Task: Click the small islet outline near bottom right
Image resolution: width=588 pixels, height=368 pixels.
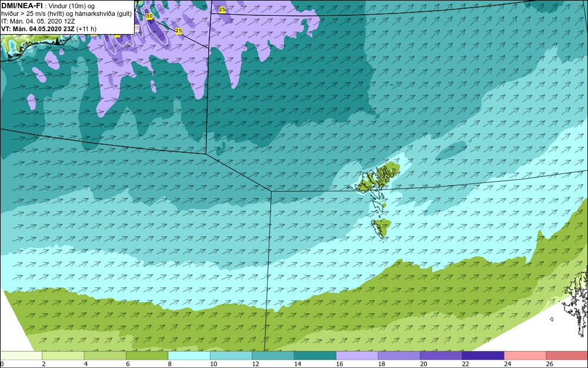Action: point(552,319)
